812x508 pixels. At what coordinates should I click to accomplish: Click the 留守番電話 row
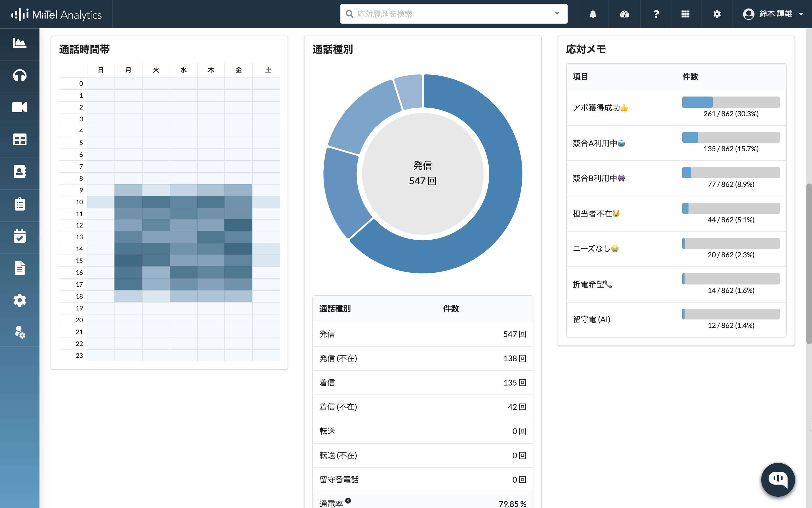click(423, 479)
